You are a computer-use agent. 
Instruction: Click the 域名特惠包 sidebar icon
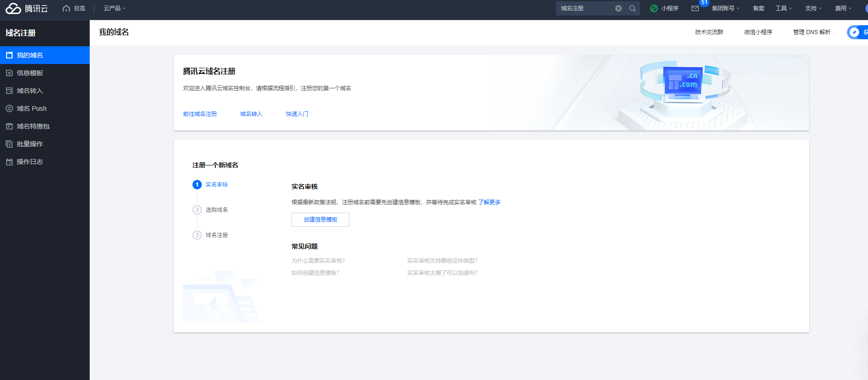point(9,126)
